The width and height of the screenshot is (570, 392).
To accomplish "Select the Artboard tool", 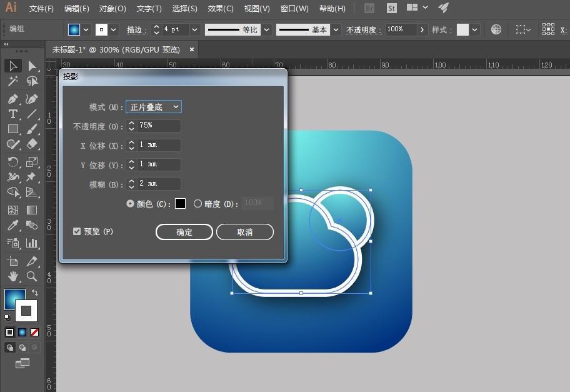I will tap(13, 261).
